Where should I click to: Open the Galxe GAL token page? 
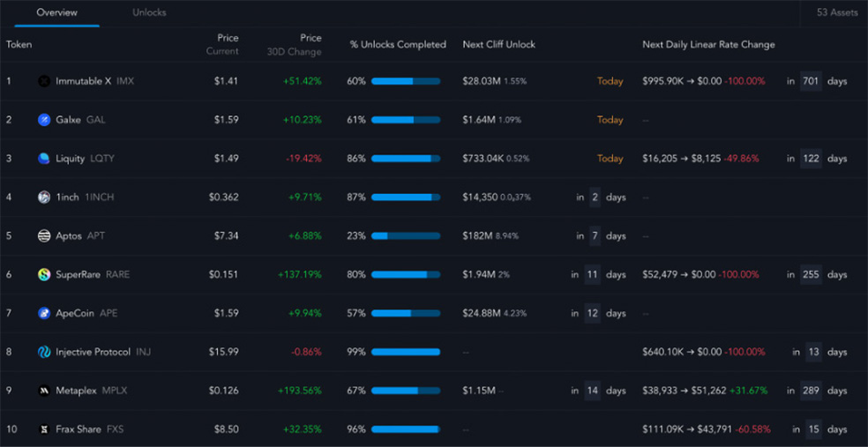click(80, 120)
